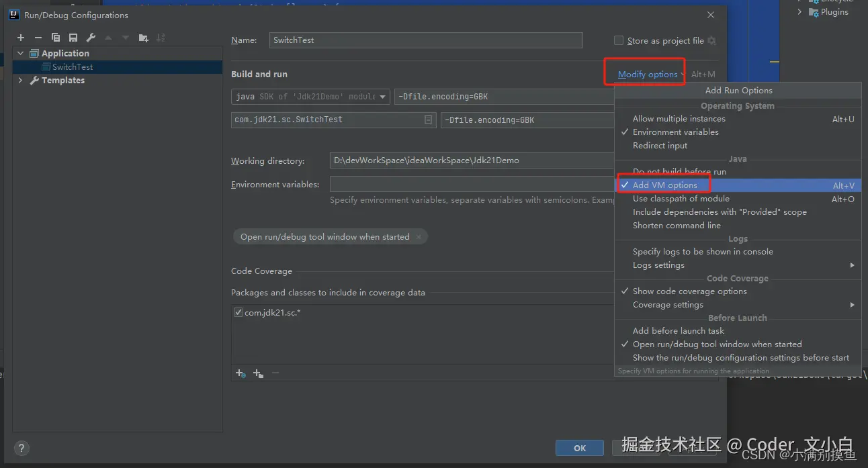Create a new folder in configurations toolbar

[143, 38]
